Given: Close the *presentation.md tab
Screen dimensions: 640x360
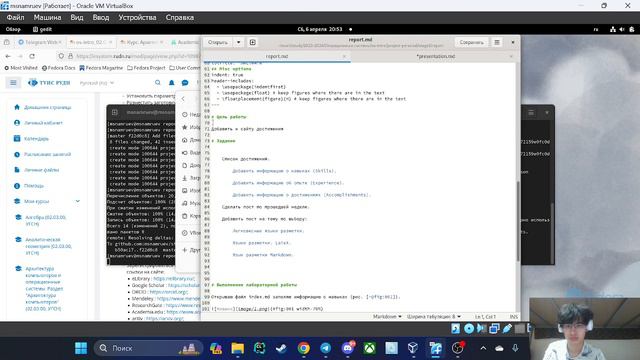Looking at the screenshot, I should click(511, 56).
